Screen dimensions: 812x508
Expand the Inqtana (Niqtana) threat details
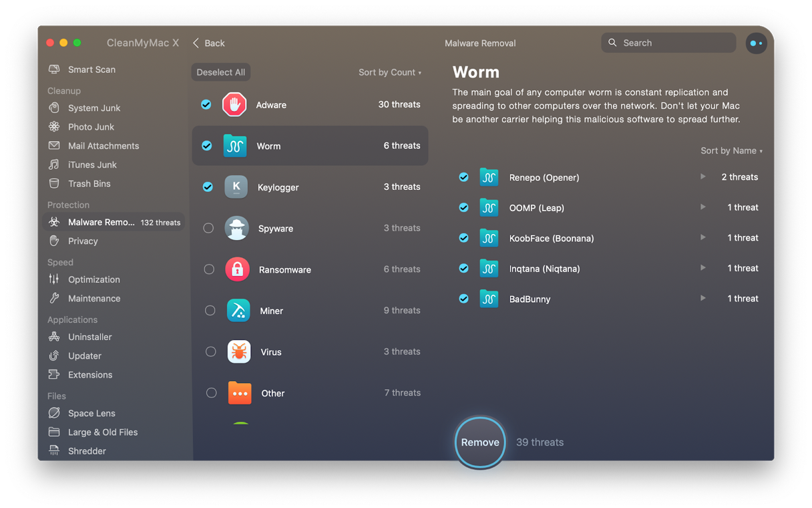click(x=702, y=268)
